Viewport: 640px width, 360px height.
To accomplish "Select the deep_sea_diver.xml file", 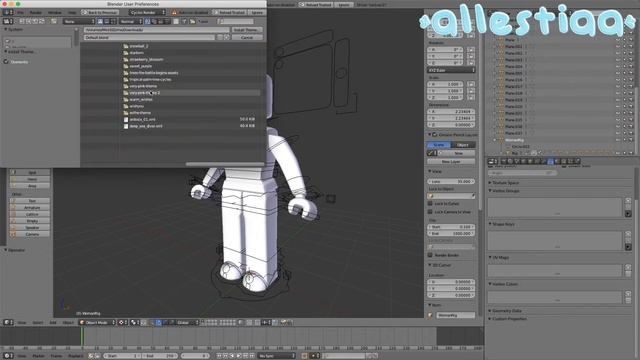I will (146, 126).
